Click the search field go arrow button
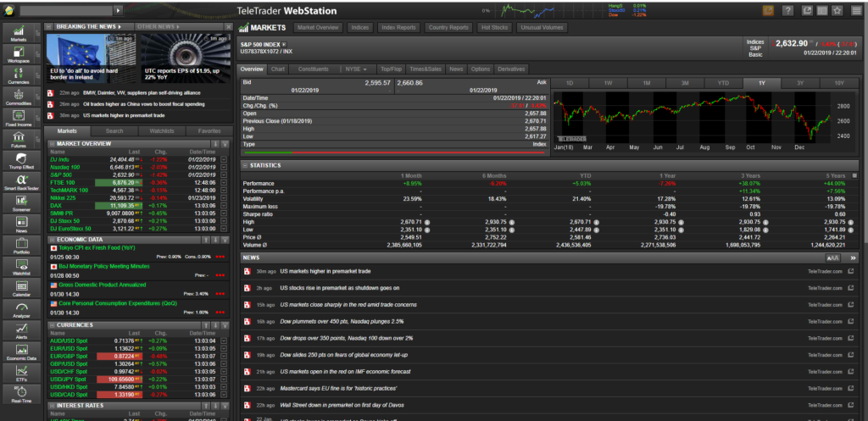868x421 pixels. (118, 10)
